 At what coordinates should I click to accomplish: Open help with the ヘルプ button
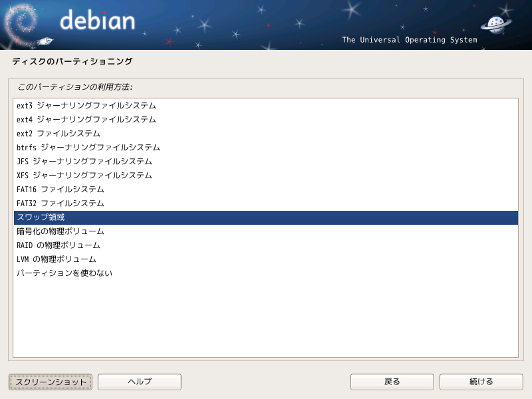pos(140,382)
